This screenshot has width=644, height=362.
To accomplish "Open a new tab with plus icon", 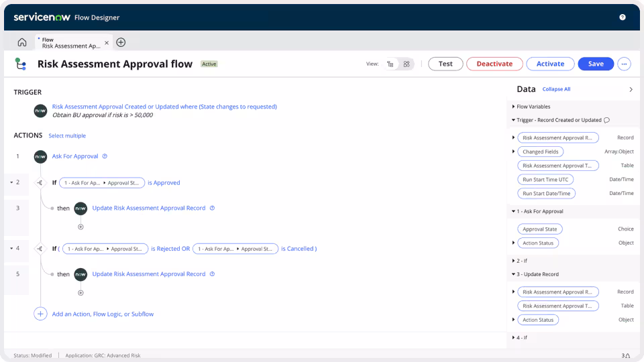I will 121,42.
